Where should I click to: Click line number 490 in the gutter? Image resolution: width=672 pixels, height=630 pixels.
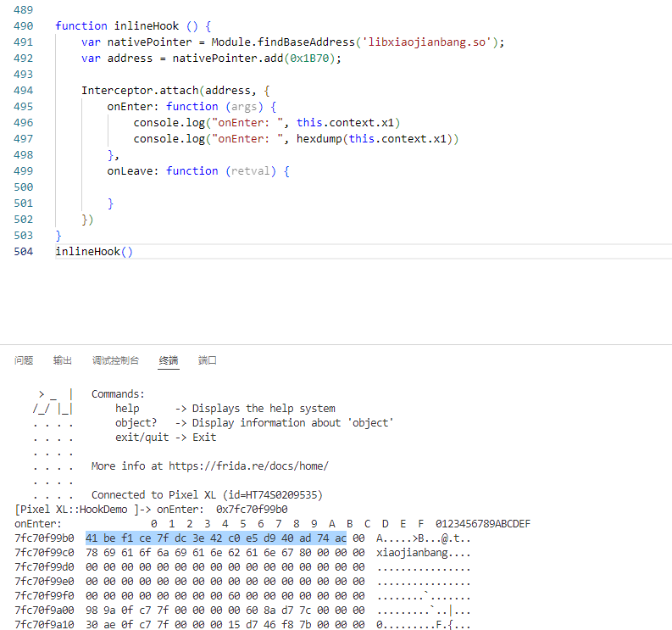(x=24, y=25)
